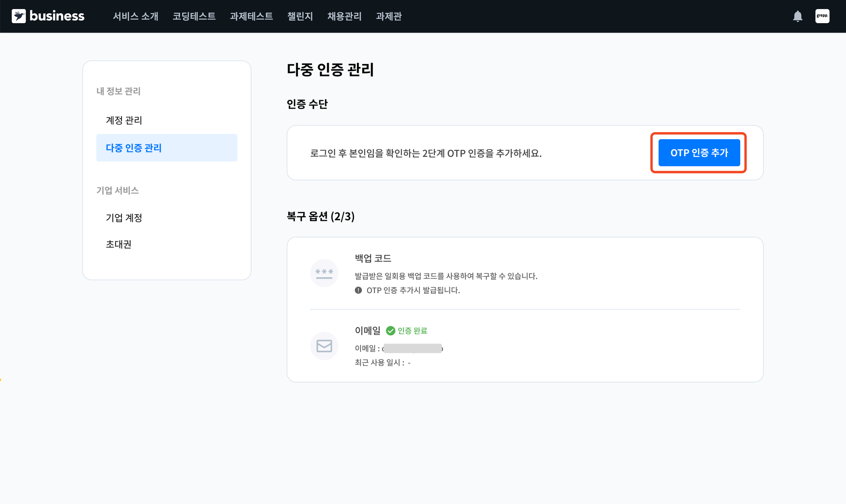Click the redacted email address field
The width and height of the screenshot is (846, 504).
click(x=412, y=348)
